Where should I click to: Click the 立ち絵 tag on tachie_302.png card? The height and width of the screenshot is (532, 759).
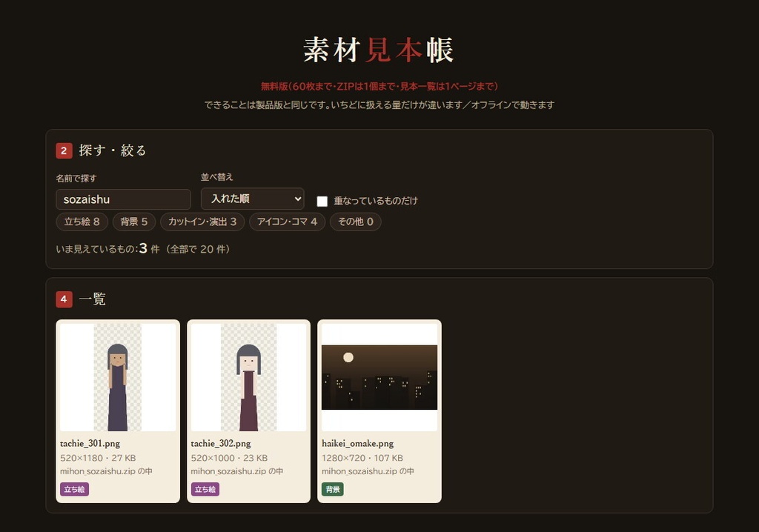click(x=205, y=490)
